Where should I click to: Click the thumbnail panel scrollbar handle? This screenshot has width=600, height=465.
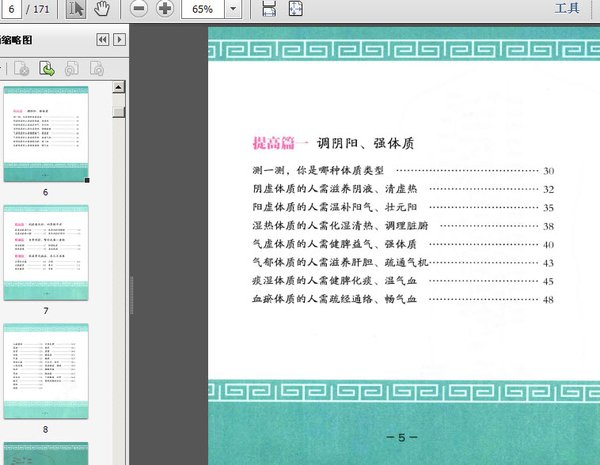pos(119,112)
